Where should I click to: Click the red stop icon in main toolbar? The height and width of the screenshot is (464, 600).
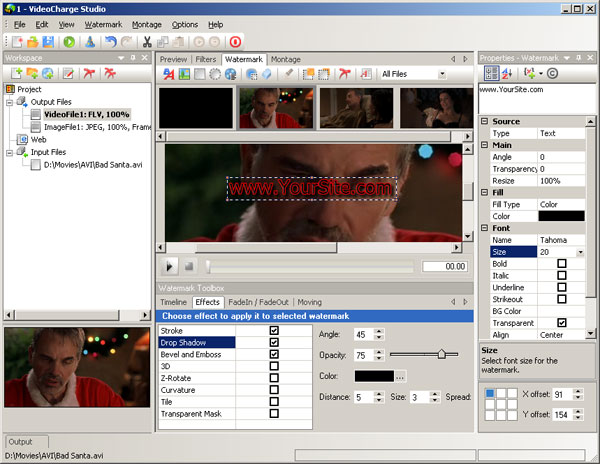click(x=235, y=42)
